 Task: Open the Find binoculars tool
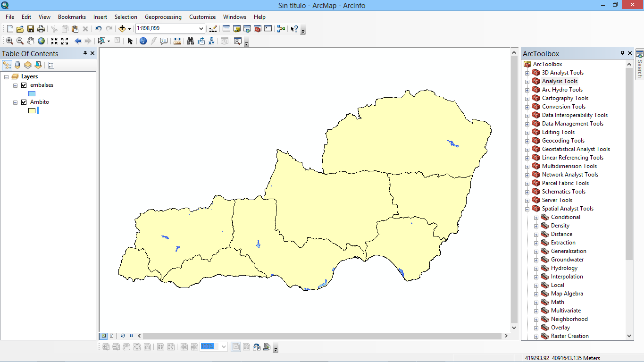[x=190, y=41]
